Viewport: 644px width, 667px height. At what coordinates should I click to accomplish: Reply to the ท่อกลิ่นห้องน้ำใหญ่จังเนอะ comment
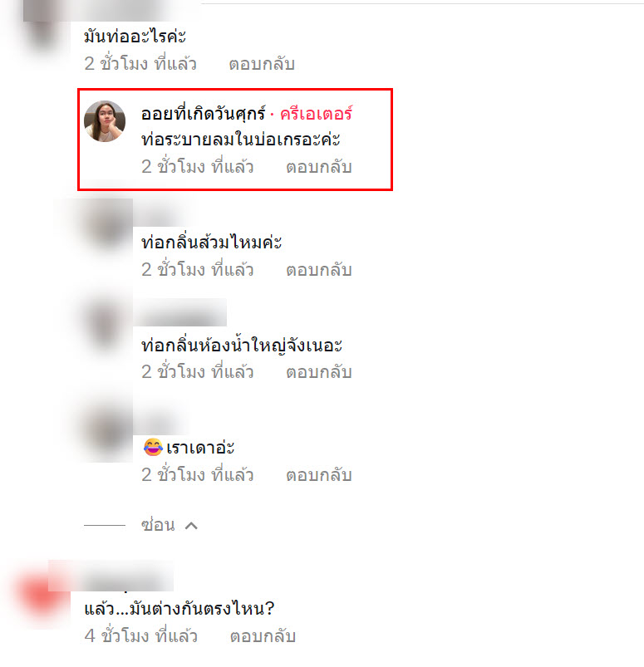tap(319, 372)
